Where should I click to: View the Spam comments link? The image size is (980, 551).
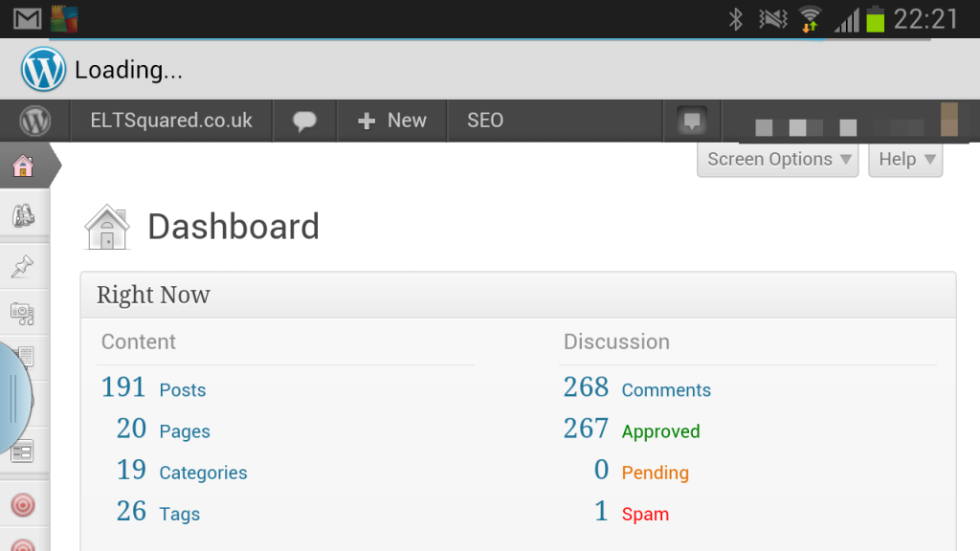[645, 514]
